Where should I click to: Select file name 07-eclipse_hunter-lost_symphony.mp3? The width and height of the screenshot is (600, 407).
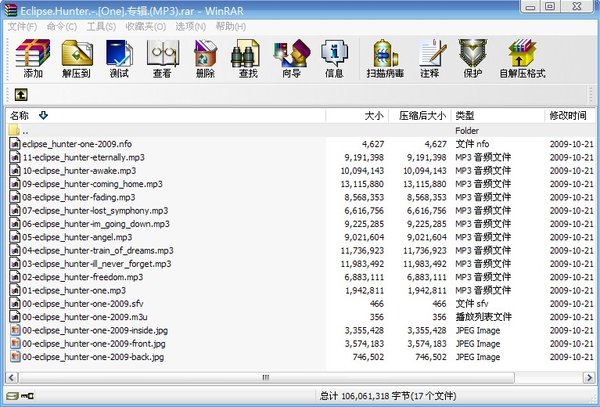coord(95,211)
